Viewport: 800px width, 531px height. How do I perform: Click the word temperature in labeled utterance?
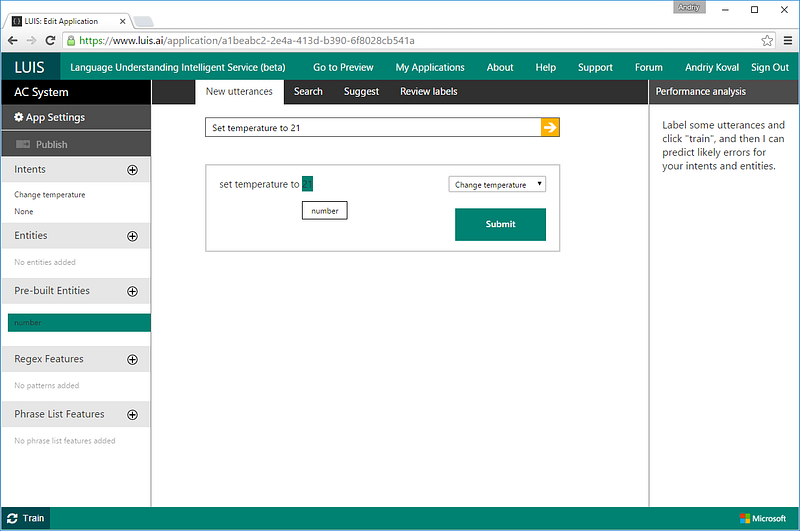click(261, 184)
